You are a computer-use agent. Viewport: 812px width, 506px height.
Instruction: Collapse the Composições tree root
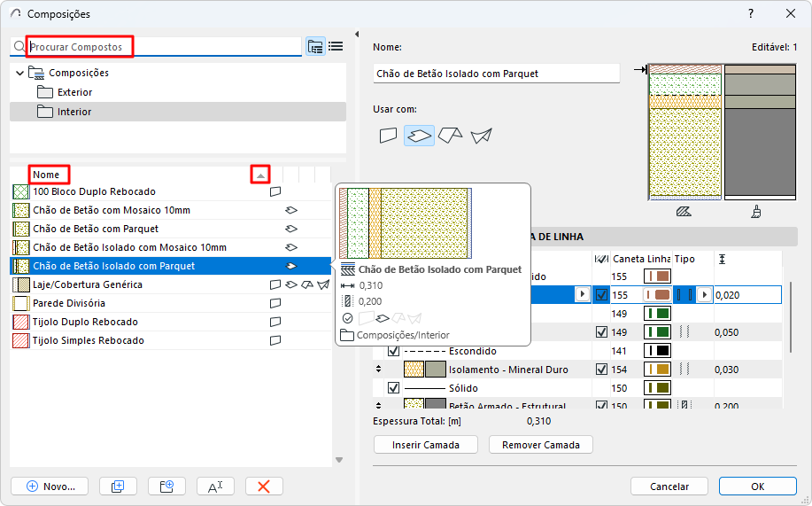click(x=20, y=73)
